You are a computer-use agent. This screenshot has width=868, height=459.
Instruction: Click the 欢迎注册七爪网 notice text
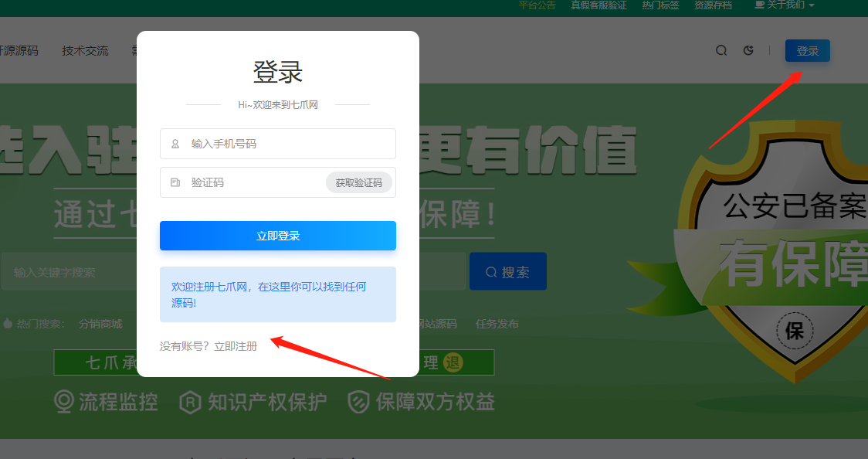[269, 294]
